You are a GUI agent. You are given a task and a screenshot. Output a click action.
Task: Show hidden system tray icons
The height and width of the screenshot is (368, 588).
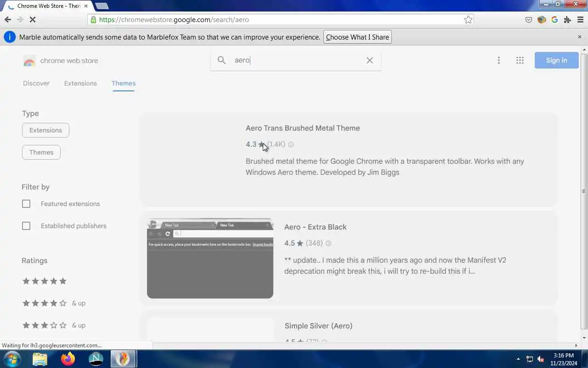pos(518,359)
